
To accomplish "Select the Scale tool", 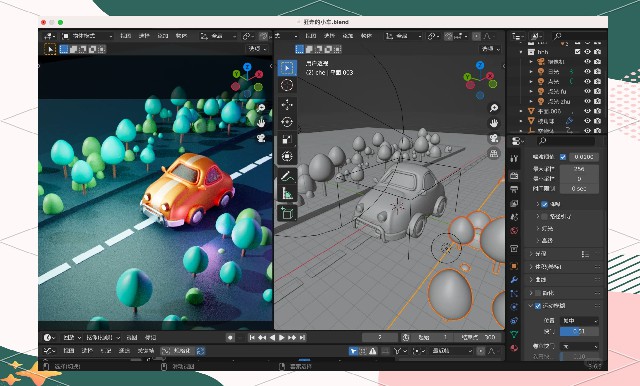I will (287, 139).
